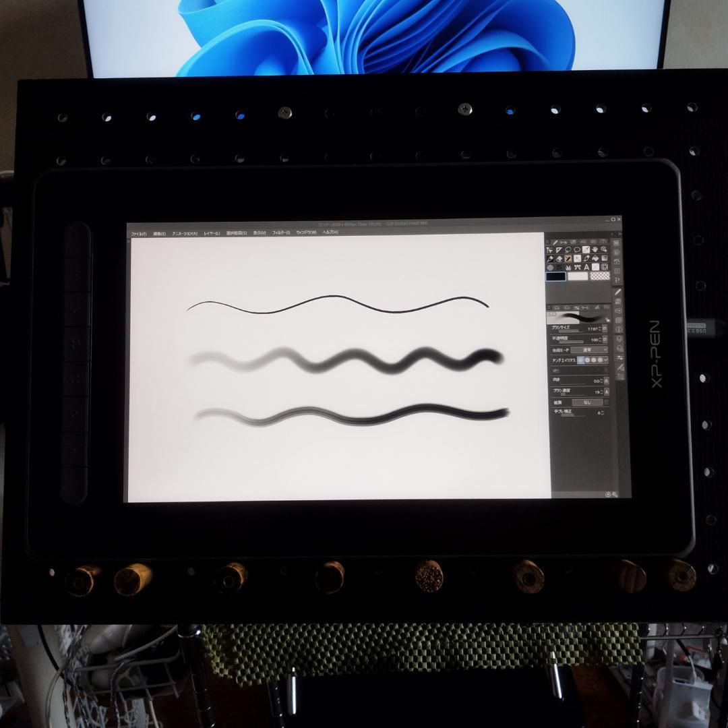This screenshot has height=728, width=728.
Task: Open the ファイル(F) menu
Action: [x=139, y=233]
